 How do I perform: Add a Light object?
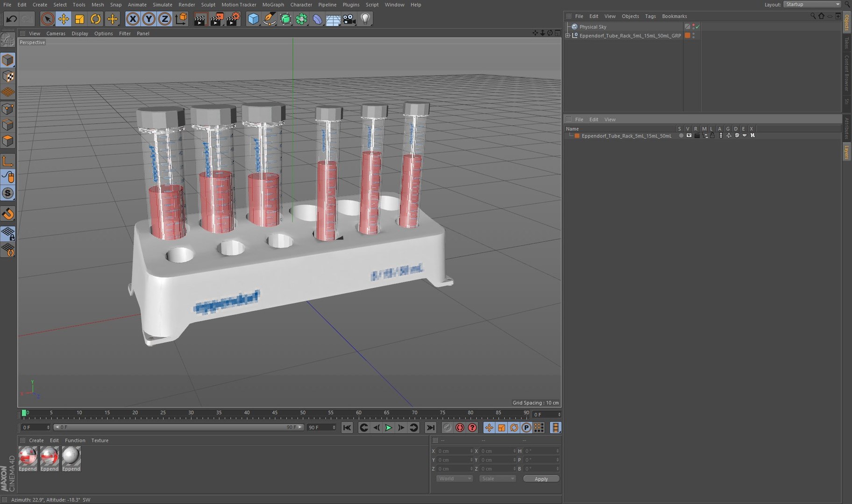365,19
